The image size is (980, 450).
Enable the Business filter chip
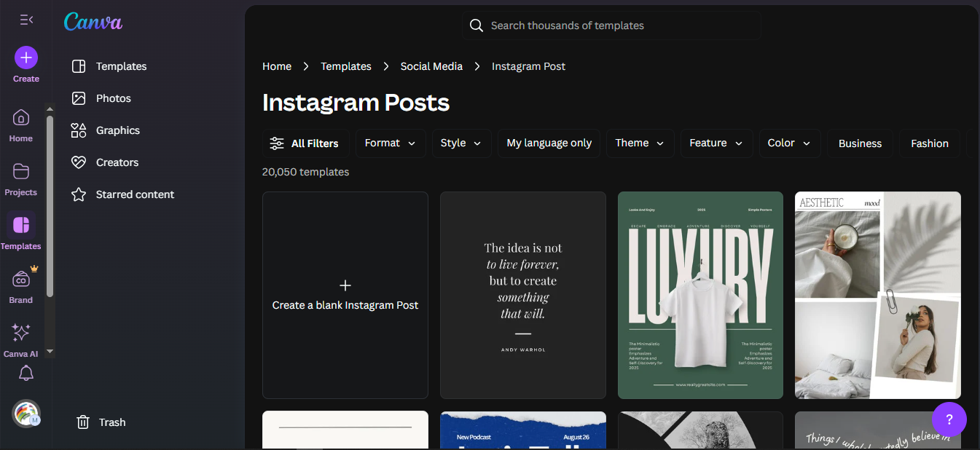tap(860, 143)
